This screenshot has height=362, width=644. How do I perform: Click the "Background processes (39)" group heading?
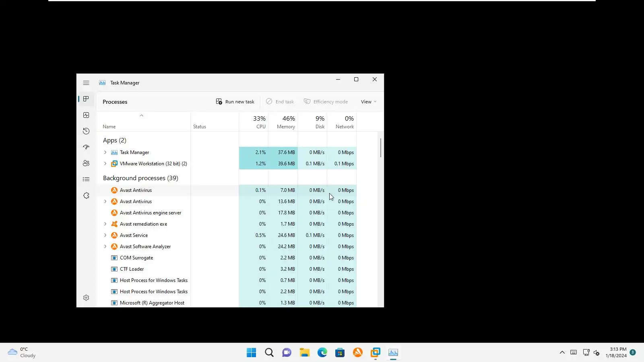[140, 178]
